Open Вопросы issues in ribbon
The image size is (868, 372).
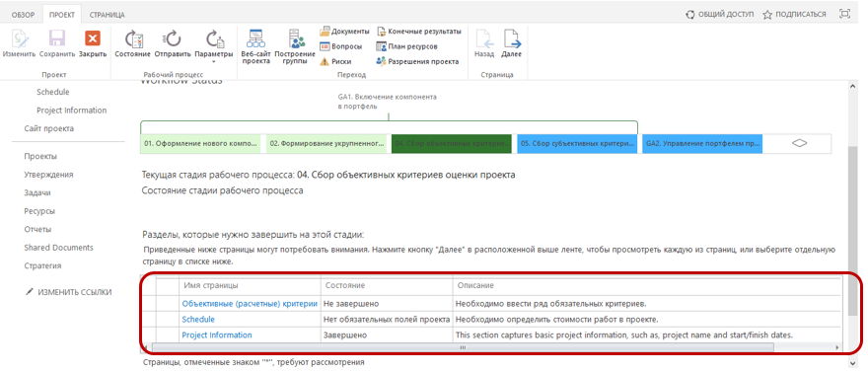click(x=341, y=46)
